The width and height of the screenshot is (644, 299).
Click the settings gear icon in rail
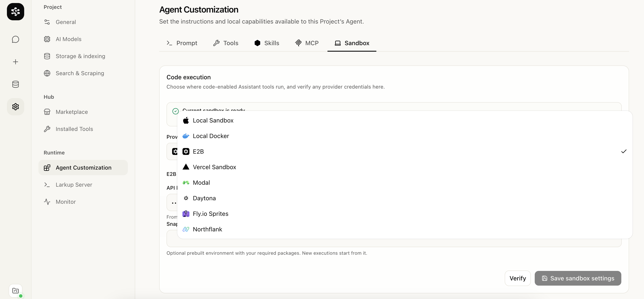16,107
